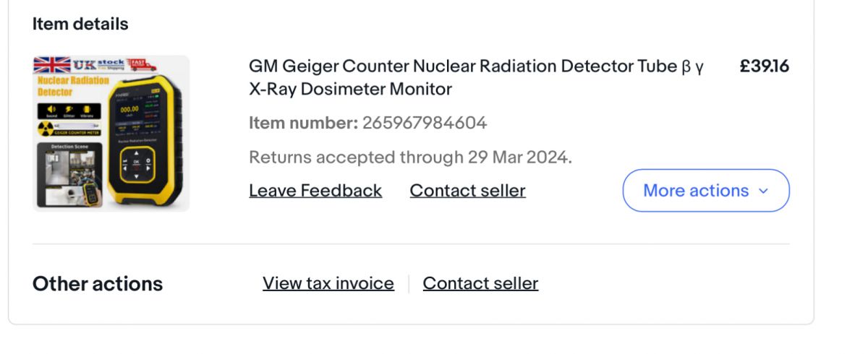Click the red fast delivery truck icon
This screenshot has height=354, width=868.
(x=143, y=64)
